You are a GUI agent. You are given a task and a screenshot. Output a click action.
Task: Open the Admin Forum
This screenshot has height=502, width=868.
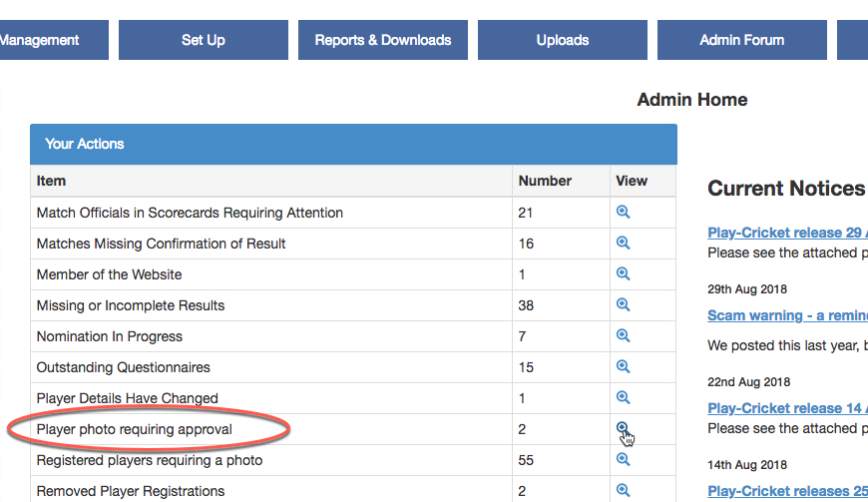(741, 40)
